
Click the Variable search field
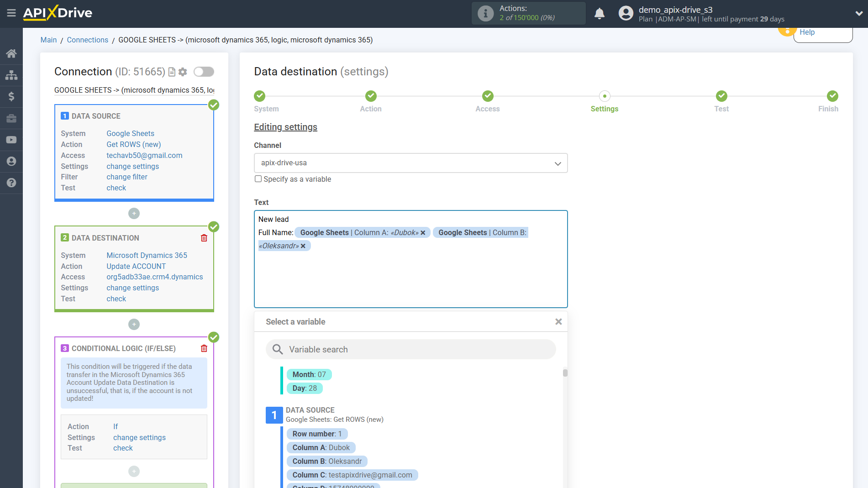pos(410,349)
